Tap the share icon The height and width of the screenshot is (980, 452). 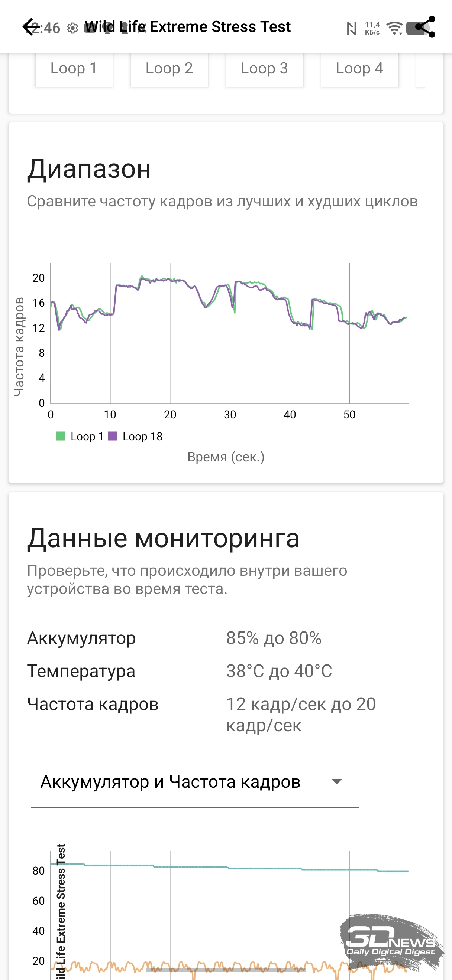(424, 27)
